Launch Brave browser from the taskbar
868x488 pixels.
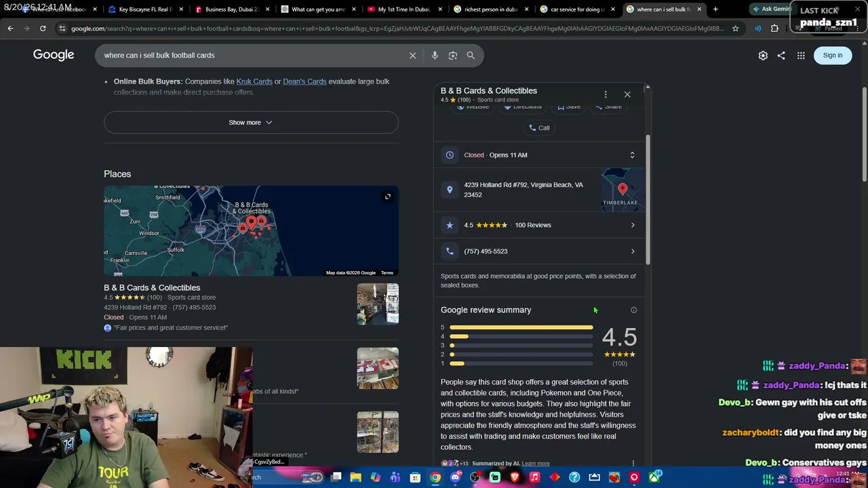tap(515, 477)
